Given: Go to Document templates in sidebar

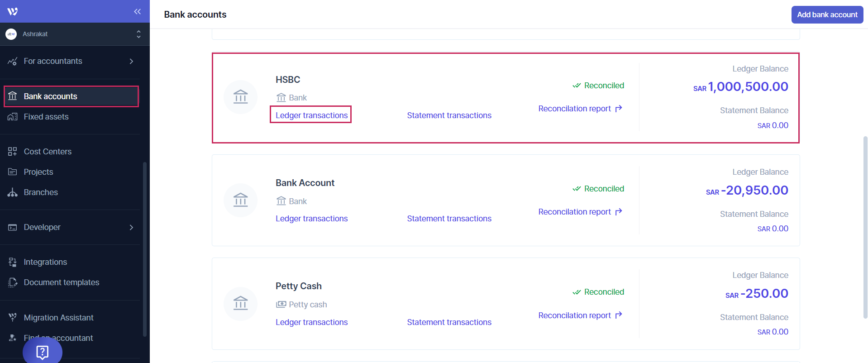Looking at the screenshot, I should coord(61,282).
